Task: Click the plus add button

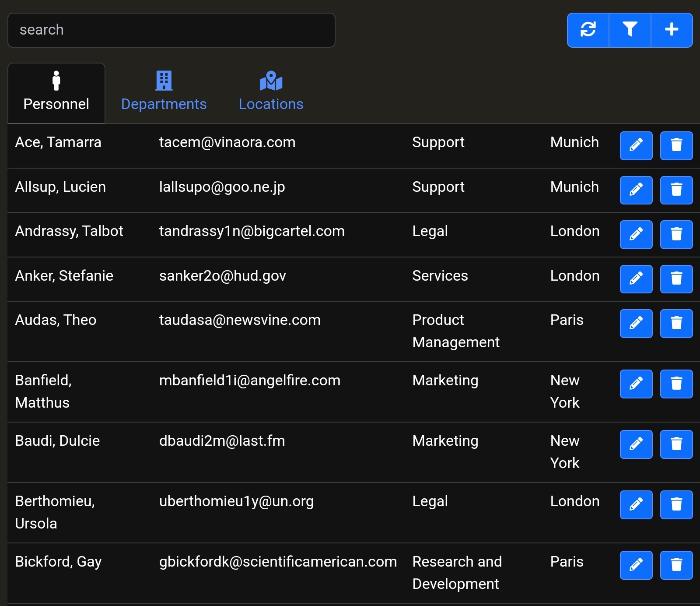Action: (672, 30)
